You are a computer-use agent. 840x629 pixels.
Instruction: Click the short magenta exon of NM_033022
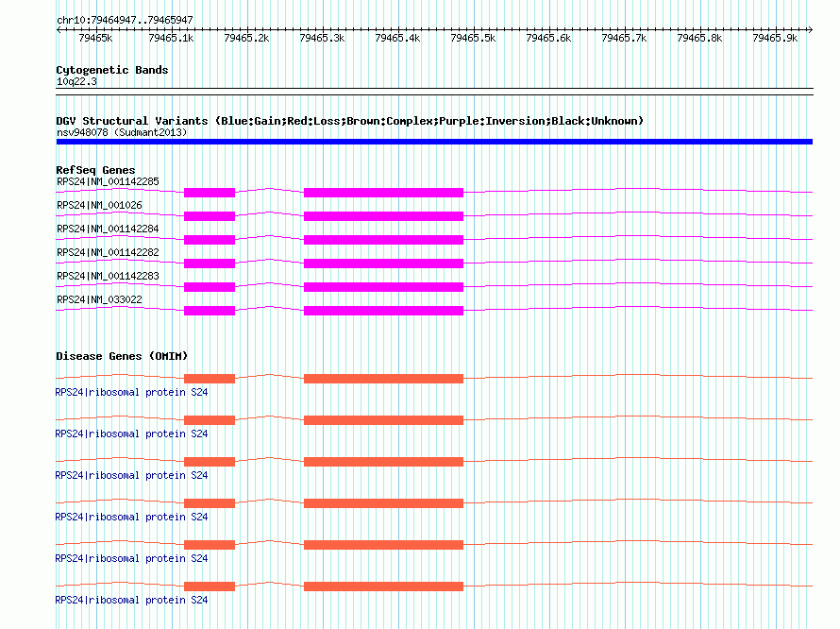[210, 311]
